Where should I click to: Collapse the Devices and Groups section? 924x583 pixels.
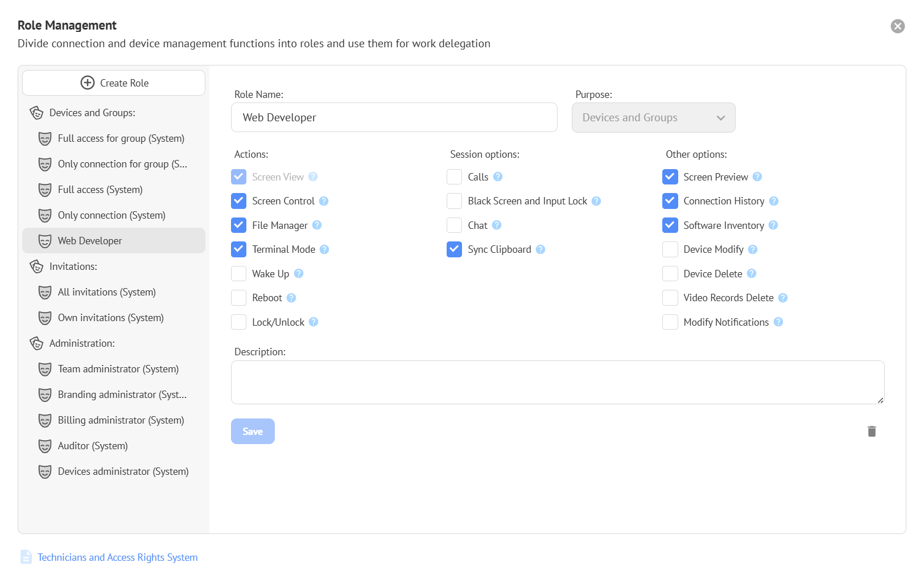[x=92, y=113]
